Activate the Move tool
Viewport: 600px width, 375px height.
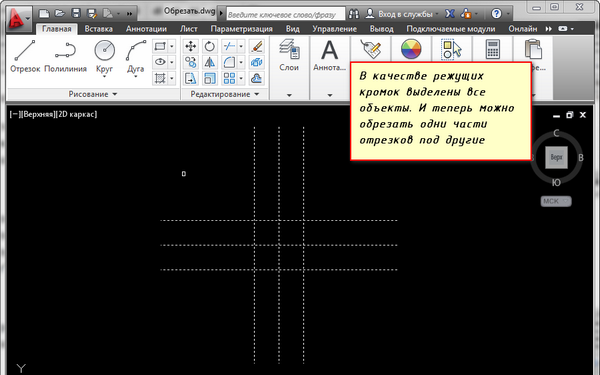pos(191,46)
